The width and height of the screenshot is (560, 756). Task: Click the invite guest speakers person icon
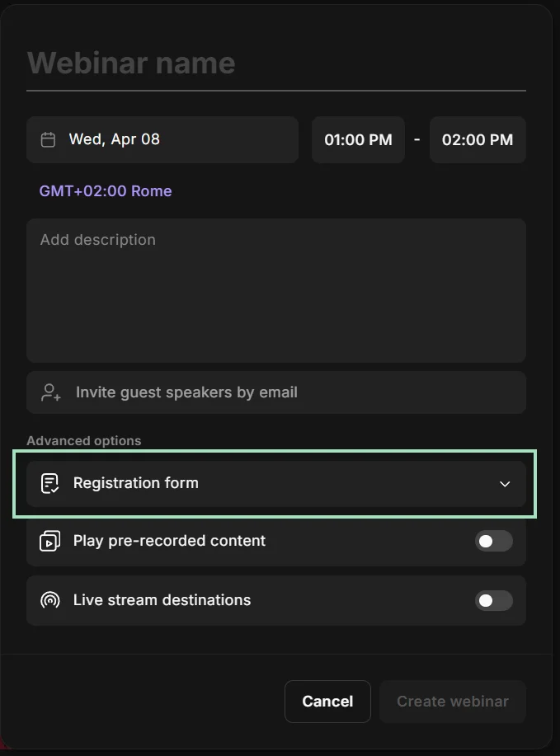50,392
